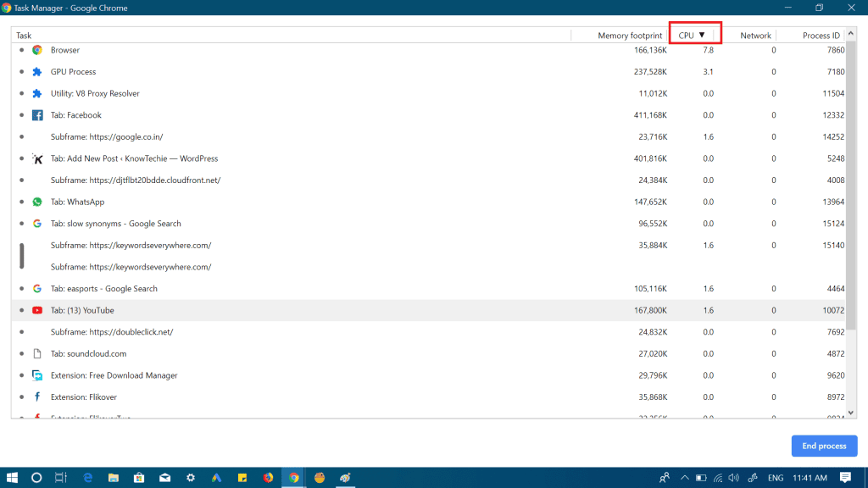Select Tab: Facebook row

click(x=428, y=115)
